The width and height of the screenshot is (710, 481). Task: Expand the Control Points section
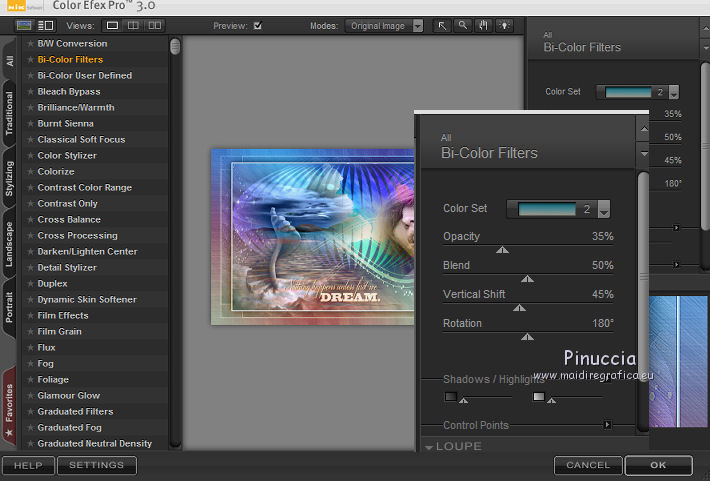pos(607,425)
